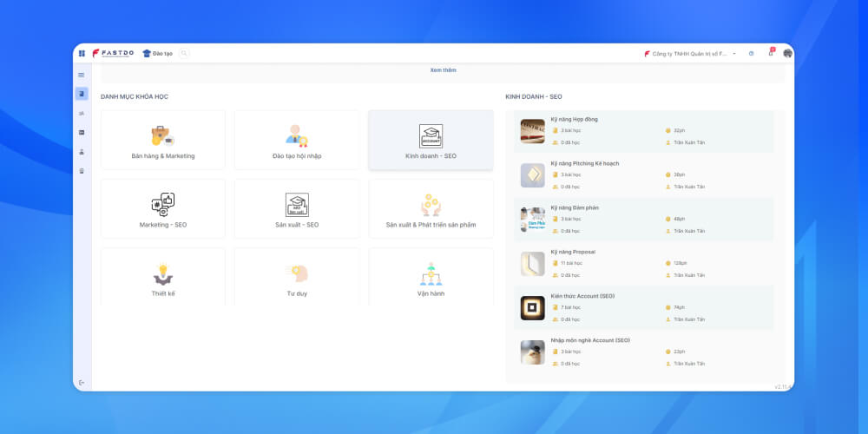Image resolution: width=868 pixels, height=434 pixels.
Task: Choose the Tư duy category card
Action: click(297, 278)
